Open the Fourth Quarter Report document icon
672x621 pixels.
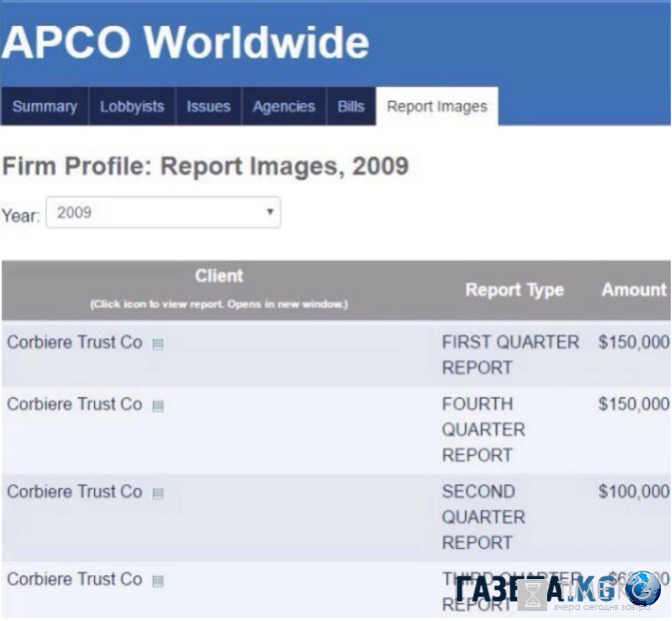[x=158, y=406]
